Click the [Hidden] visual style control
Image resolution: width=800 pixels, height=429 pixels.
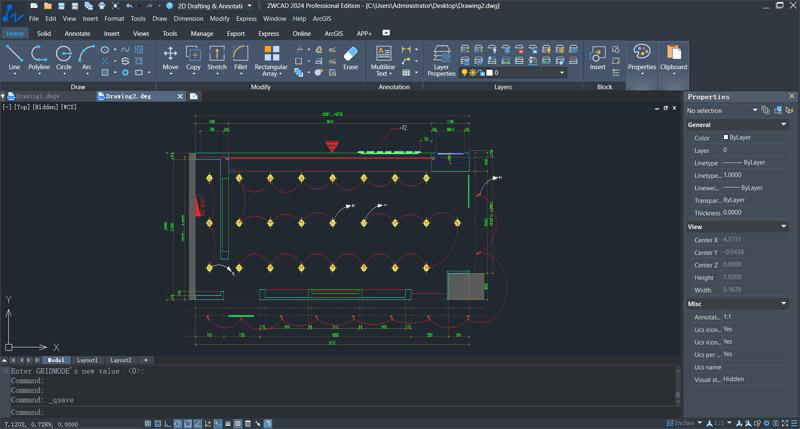point(45,107)
